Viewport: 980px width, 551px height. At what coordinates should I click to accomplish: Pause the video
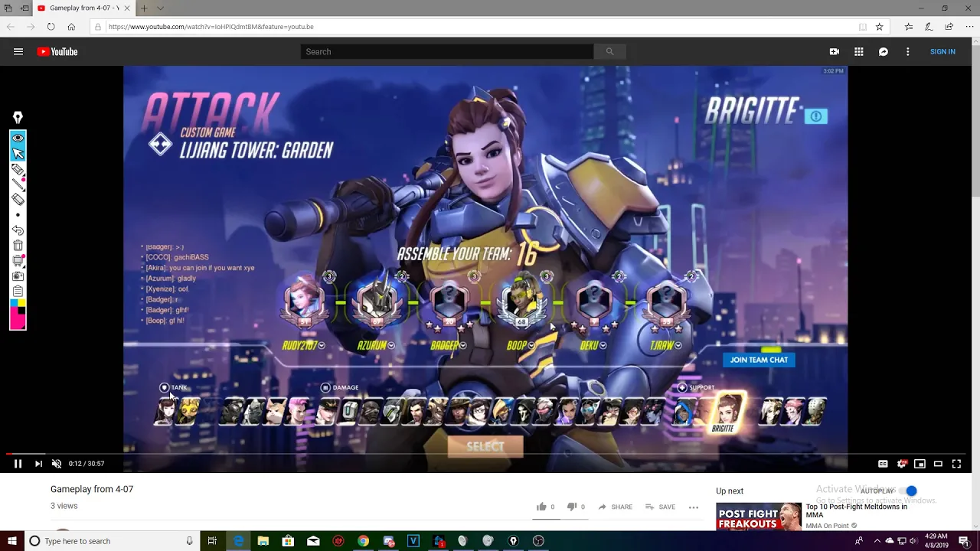pyautogui.click(x=18, y=464)
